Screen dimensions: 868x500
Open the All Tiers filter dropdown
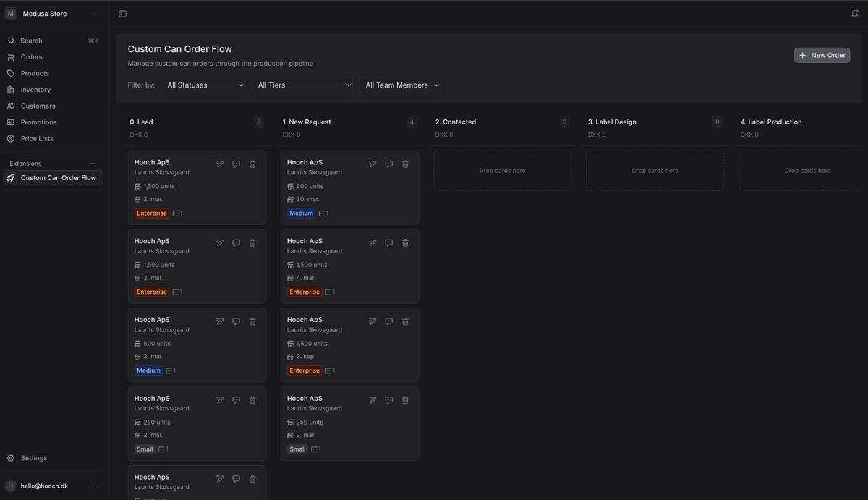[302, 85]
